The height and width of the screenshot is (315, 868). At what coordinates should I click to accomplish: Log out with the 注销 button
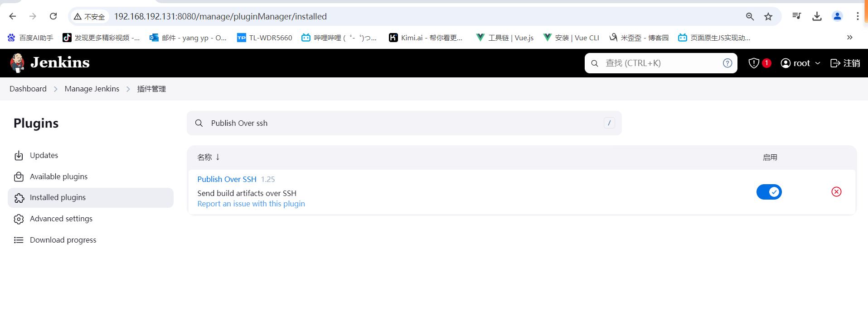(x=845, y=63)
